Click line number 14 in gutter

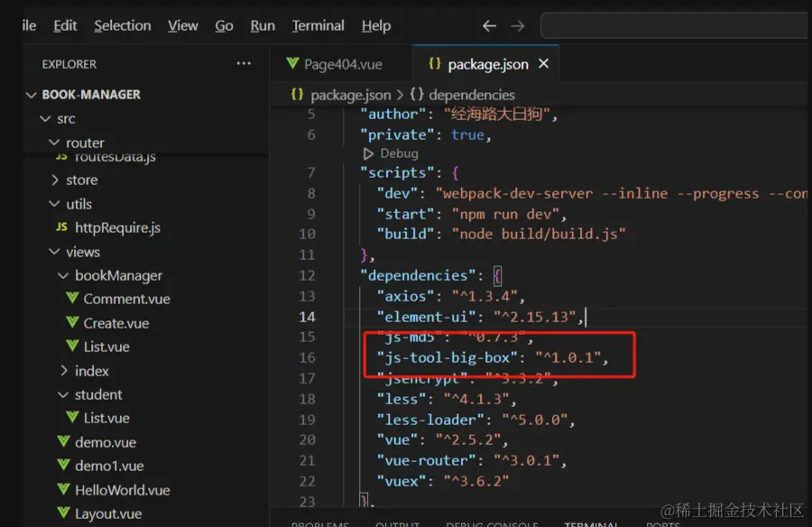(307, 317)
